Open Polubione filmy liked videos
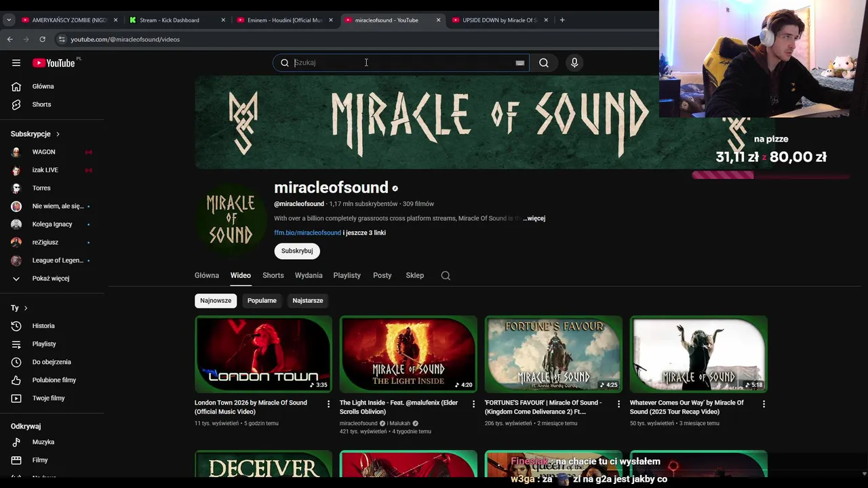Screen dimensions: 868x488 (x=52, y=380)
